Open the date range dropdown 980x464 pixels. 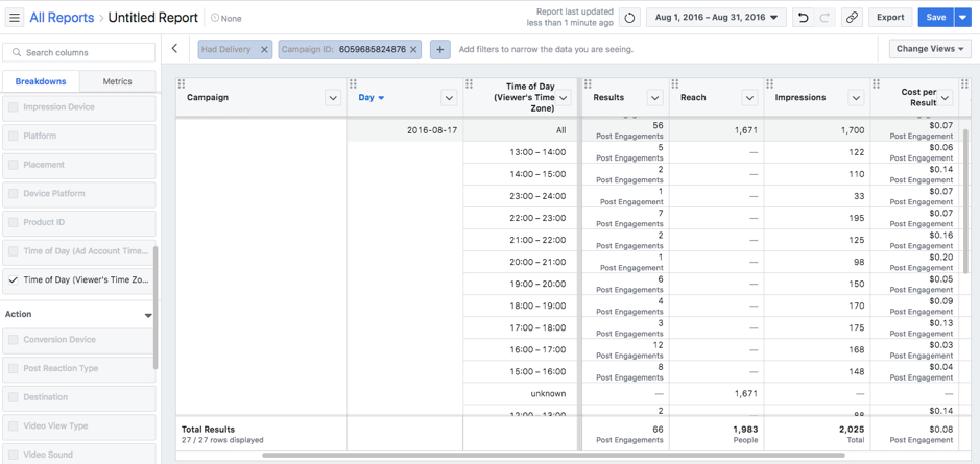tap(715, 18)
